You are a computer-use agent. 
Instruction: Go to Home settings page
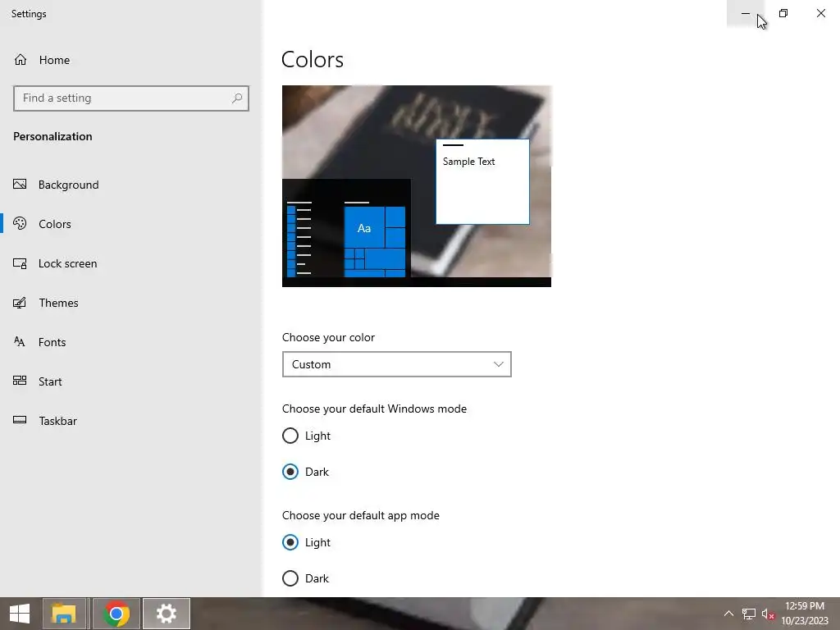(54, 60)
